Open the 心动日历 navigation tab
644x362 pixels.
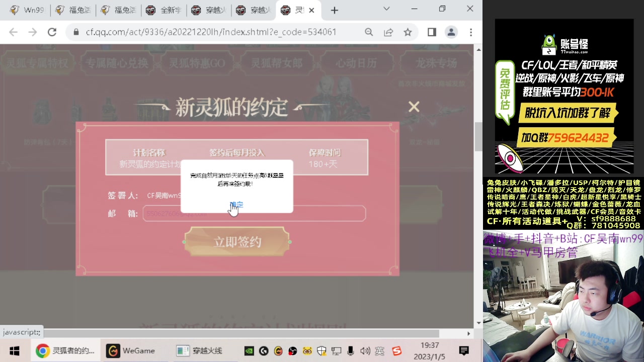(356, 63)
